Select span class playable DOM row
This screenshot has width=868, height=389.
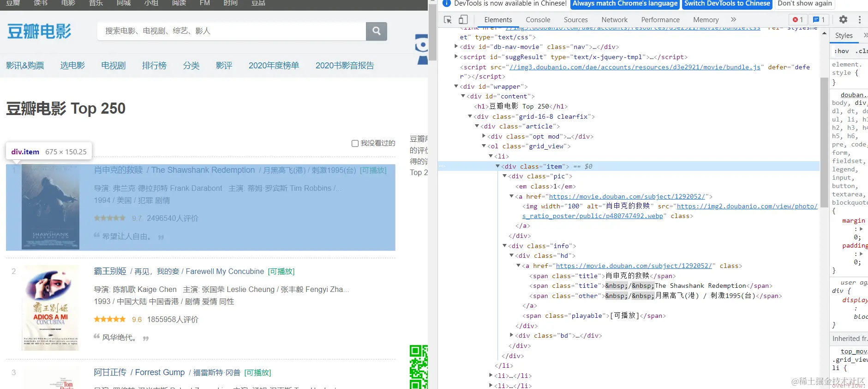594,316
